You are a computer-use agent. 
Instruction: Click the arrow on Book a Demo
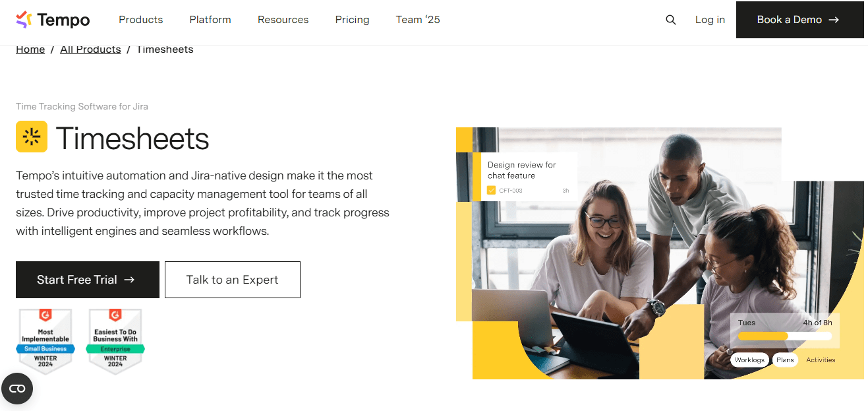834,20
